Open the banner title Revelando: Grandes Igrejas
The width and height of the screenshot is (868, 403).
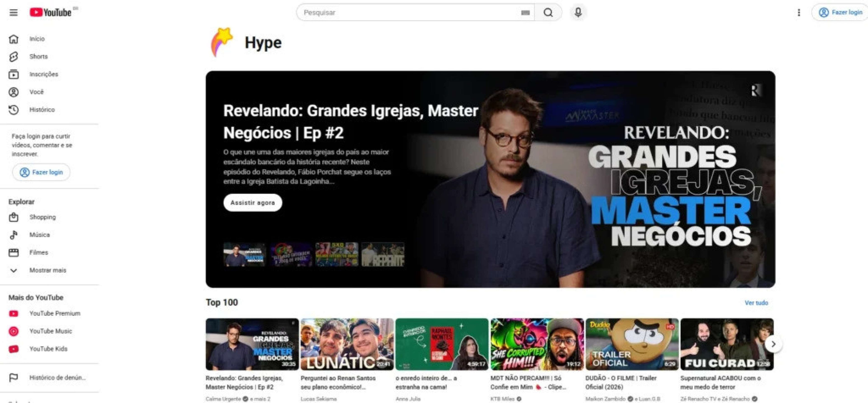(351, 122)
